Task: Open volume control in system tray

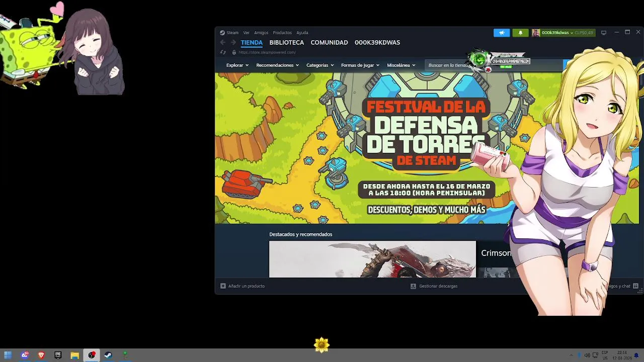Action: [x=587, y=355]
